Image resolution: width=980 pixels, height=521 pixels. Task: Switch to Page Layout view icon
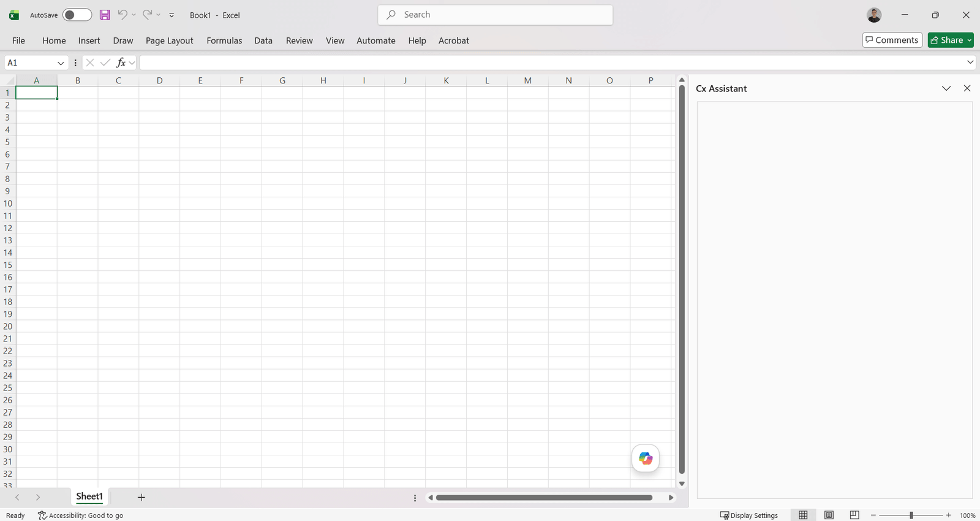pos(829,515)
